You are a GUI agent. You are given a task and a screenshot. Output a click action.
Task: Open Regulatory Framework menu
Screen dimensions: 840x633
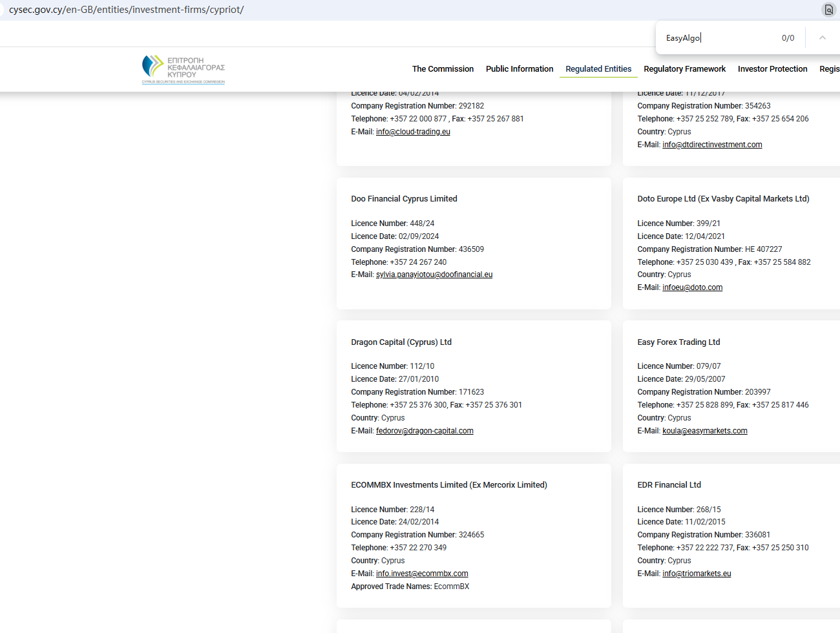click(x=684, y=69)
